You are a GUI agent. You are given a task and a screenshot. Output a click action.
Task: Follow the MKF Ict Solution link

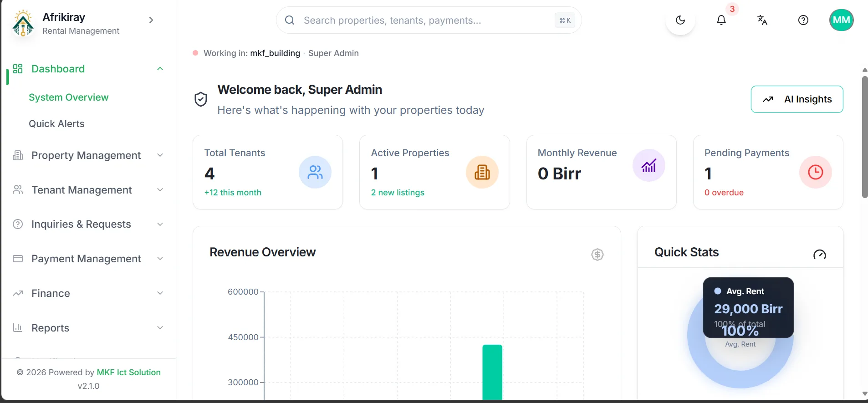[129, 372]
